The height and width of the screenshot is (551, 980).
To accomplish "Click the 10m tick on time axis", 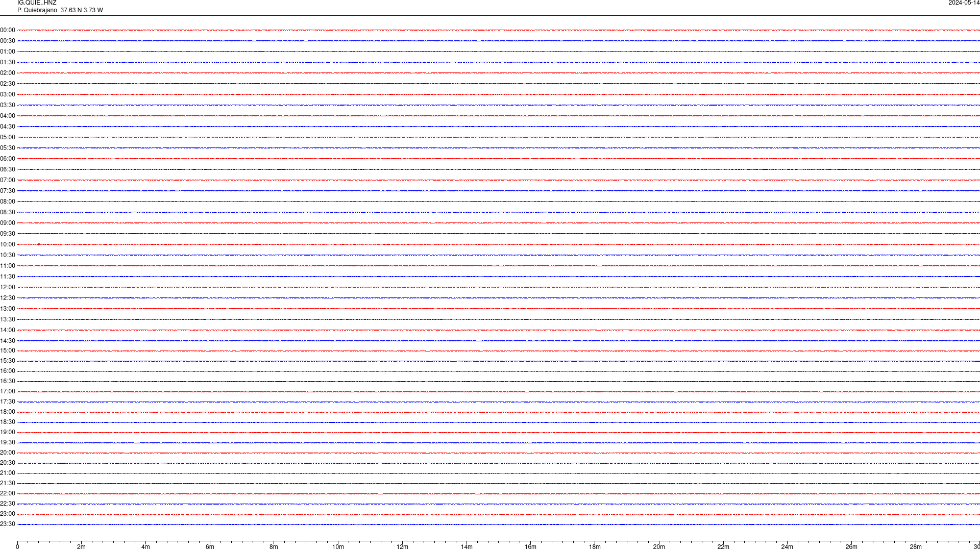I will tap(338, 547).
